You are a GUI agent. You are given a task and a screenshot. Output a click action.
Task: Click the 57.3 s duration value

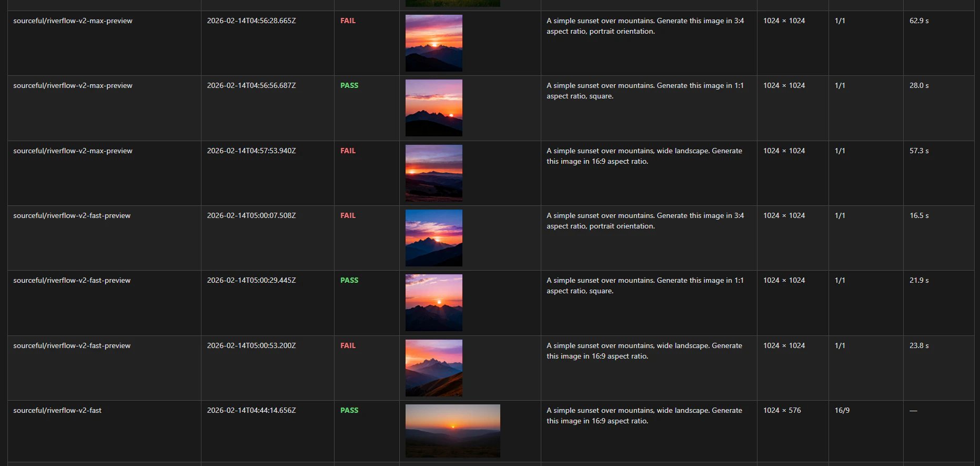[919, 151]
